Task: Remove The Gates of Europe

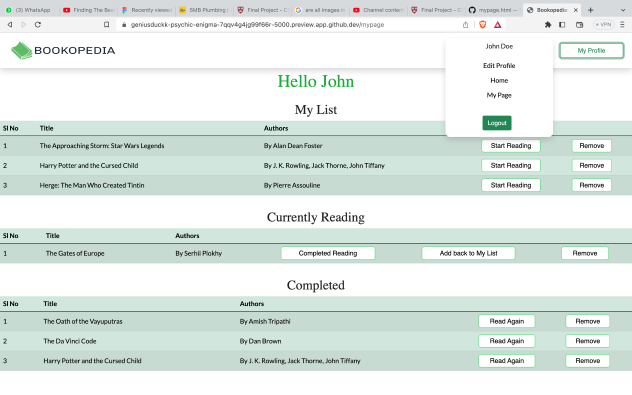Action: [x=585, y=253]
